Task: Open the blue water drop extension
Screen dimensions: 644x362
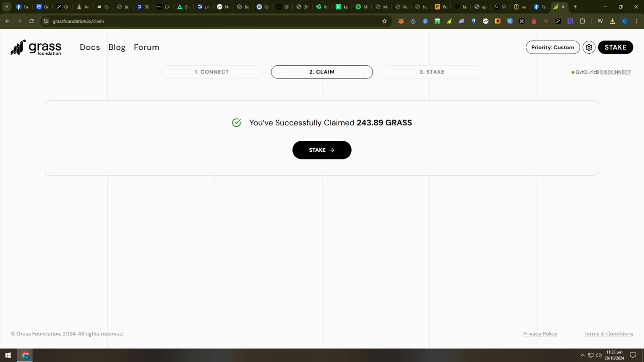Action: [413, 21]
